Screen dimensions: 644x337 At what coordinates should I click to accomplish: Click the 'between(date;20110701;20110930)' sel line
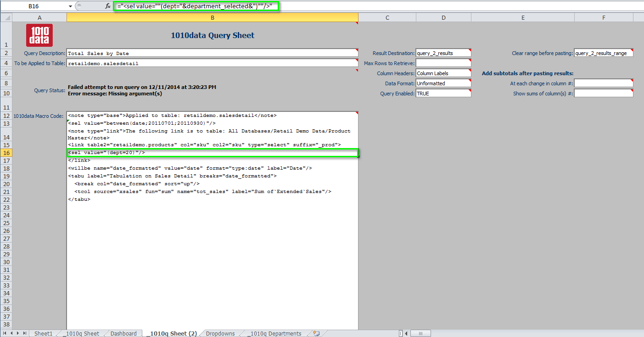coord(142,123)
